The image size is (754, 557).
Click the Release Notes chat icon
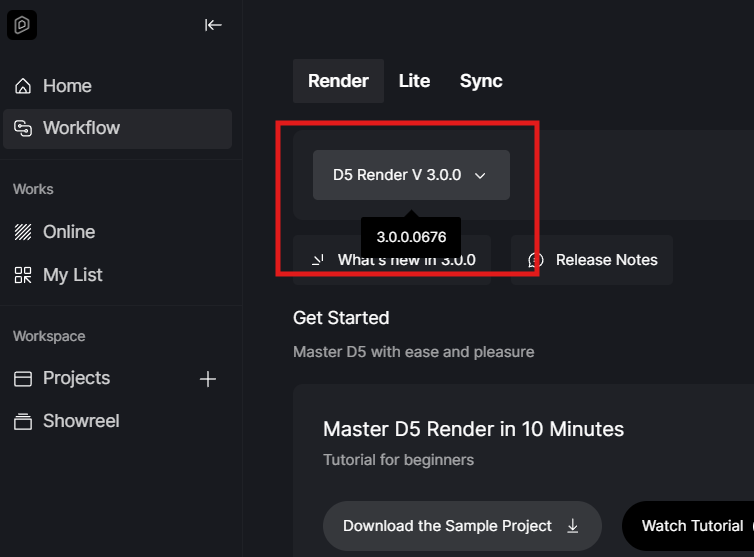coord(536,260)
